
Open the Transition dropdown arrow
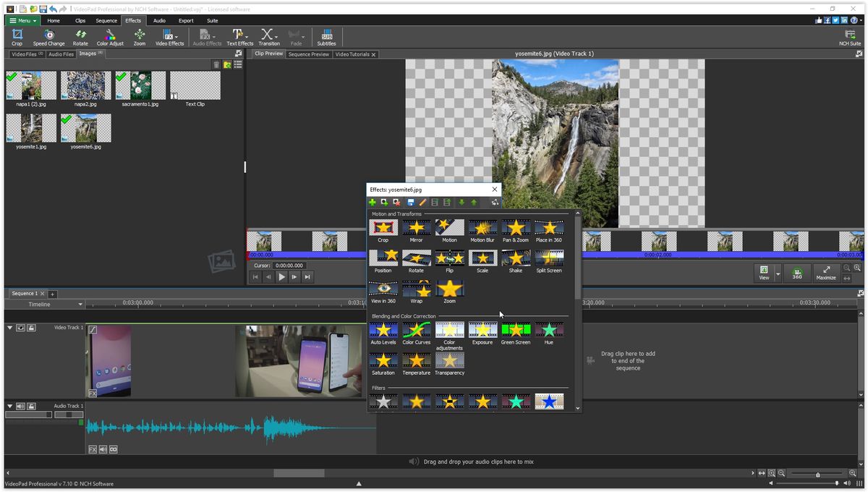click(276, 38)
